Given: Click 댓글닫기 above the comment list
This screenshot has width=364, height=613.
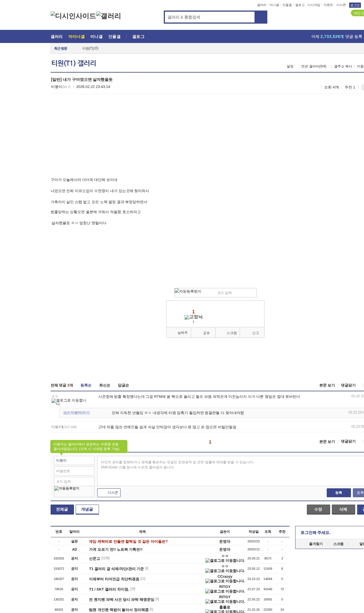Looking at the screenshot, I should 348,385.
